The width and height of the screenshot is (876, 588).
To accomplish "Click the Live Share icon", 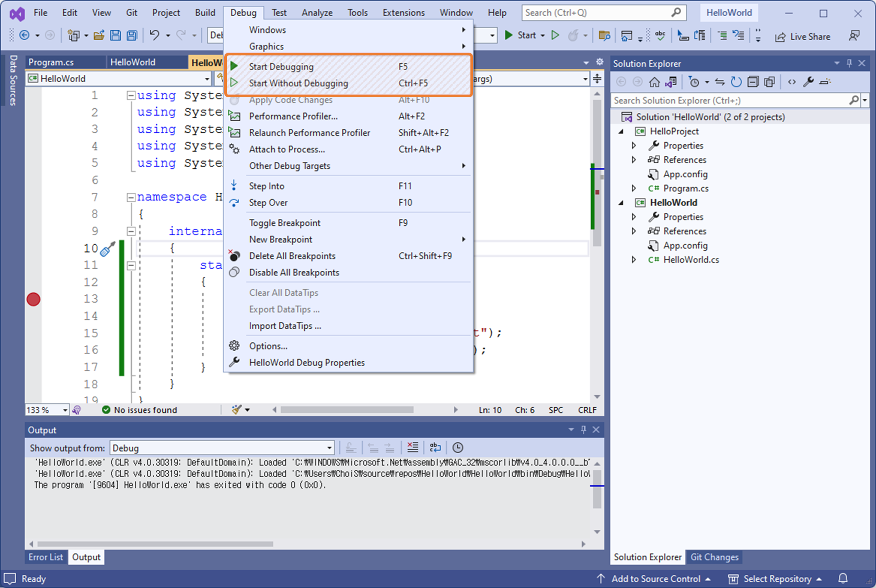I will pos(780,37).
